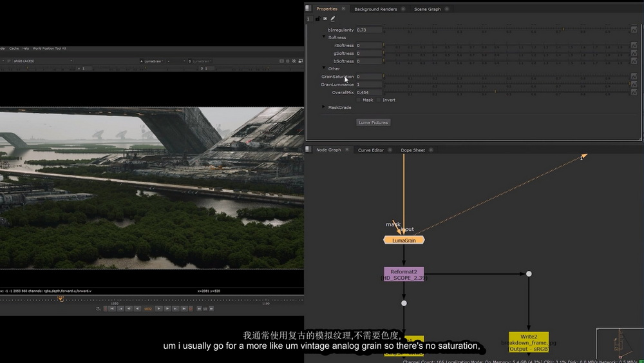
Task: Switch to the Dope Sheet tab
Action: tap(413, 150)
